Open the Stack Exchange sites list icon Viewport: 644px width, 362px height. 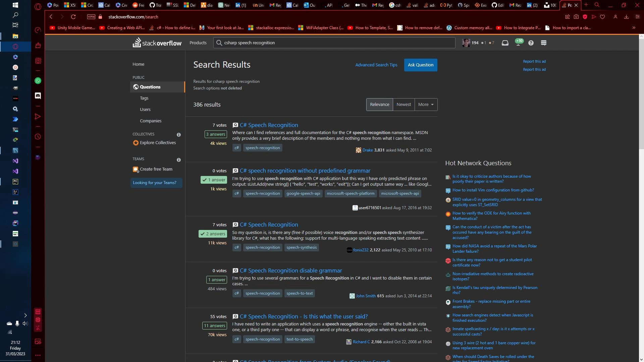(x=544, y=43)
